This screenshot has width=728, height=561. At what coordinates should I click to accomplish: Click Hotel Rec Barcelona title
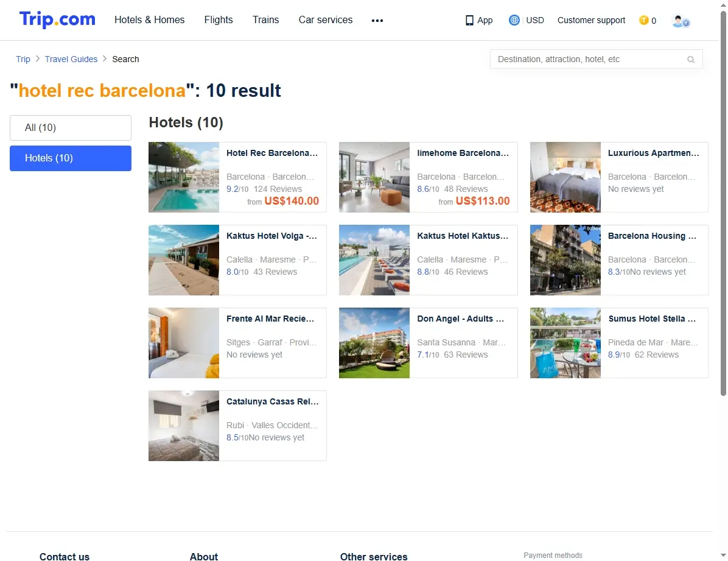[x=272, y=153]
